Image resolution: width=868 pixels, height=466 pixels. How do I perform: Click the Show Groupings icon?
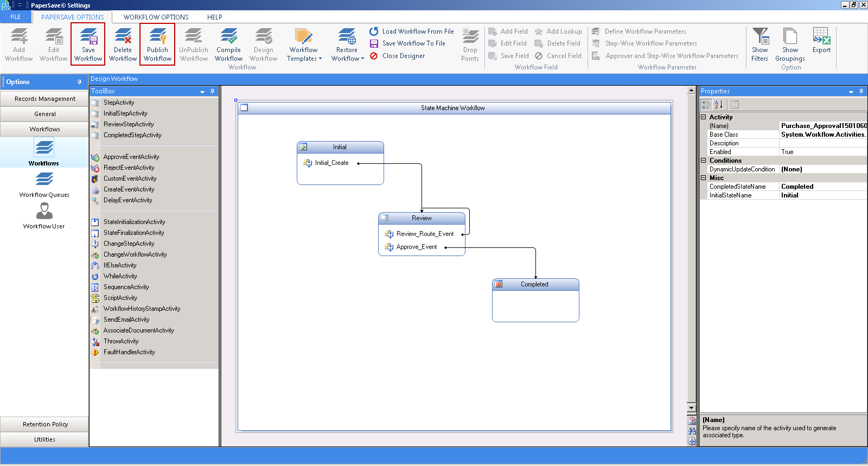[790, 44]
